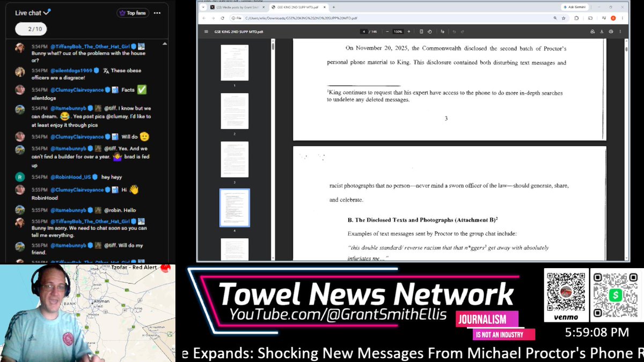Open the PDF annotate/draw tool
The height and width of the screenshot is (362, 644).
[442, 32]
